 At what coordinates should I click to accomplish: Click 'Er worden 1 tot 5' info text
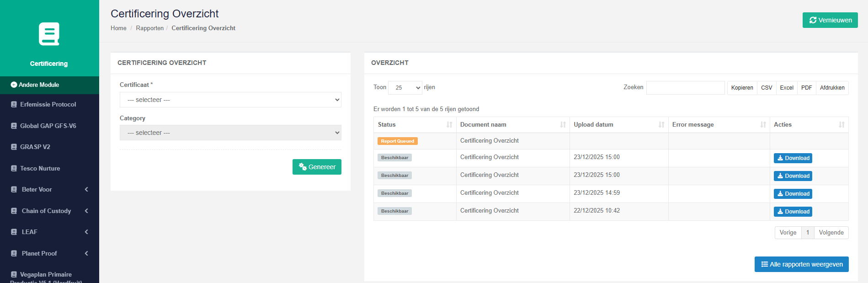coord(426,109)
